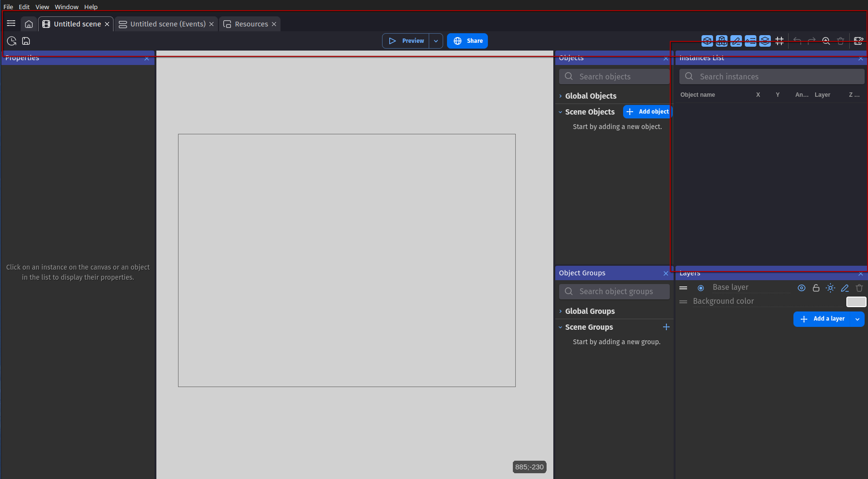Open the hamburger project manager menu

click(x=11, y=24)
